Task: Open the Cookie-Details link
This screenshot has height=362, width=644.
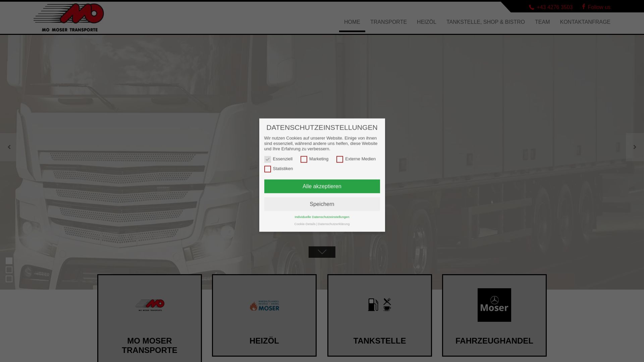Action: (305, 224)
